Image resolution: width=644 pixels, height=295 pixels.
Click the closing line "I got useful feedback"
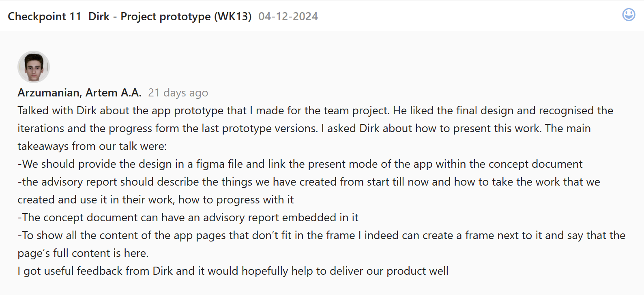[x=233, y=271]
